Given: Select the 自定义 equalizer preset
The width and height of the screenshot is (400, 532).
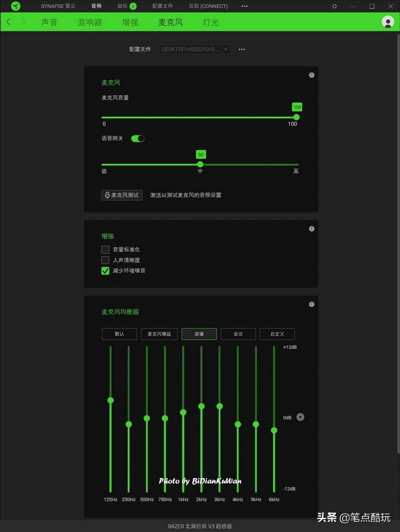Looking at the screenshot, I should click(x=277, y=334).
